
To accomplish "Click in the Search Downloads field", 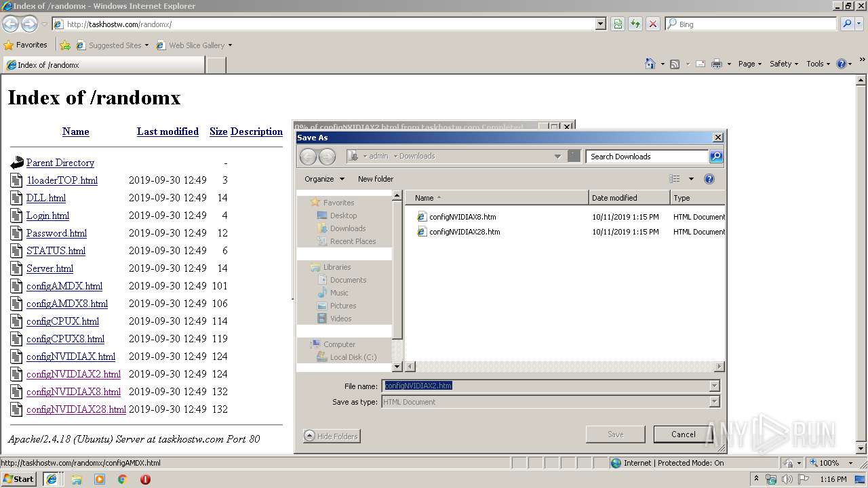I will [x=647, y=157].
